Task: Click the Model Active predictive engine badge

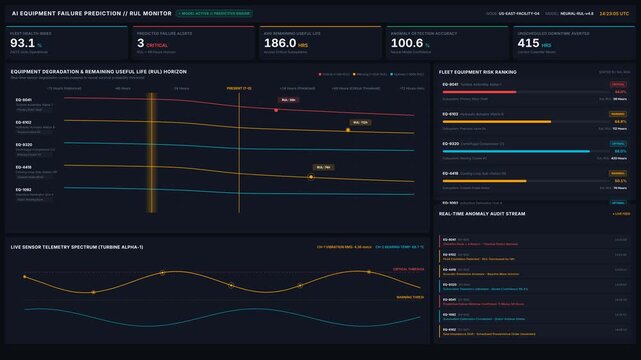Action: pos(214,13)
